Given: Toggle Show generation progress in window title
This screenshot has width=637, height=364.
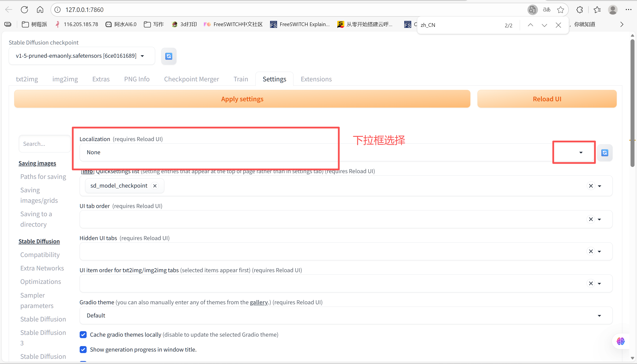Looking at the screenshot, I should click(83, 349).
